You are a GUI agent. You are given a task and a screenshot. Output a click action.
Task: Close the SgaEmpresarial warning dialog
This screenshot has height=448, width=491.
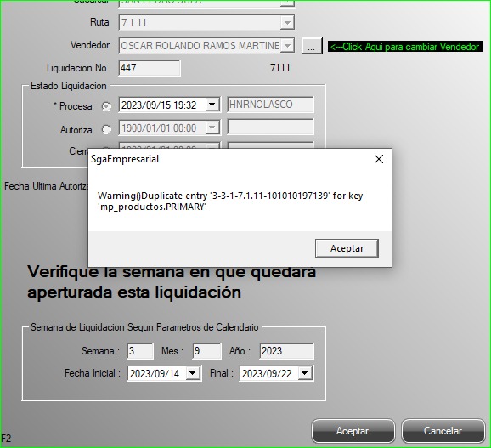[379, 159]
